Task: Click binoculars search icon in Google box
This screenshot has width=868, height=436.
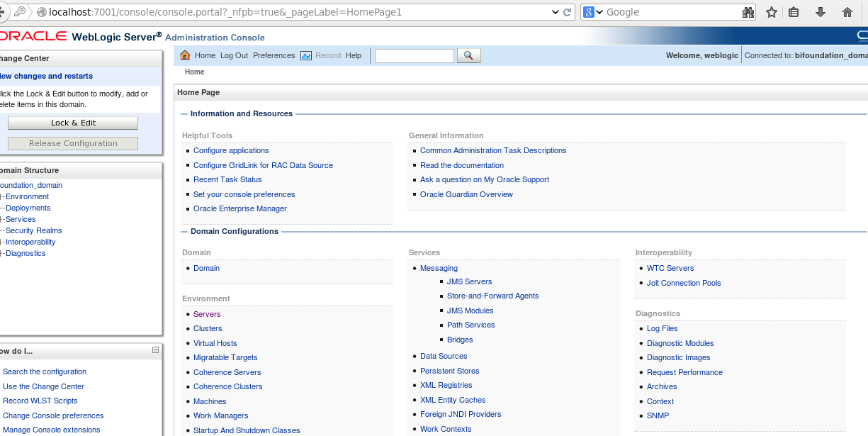Action: pos(748,12)
